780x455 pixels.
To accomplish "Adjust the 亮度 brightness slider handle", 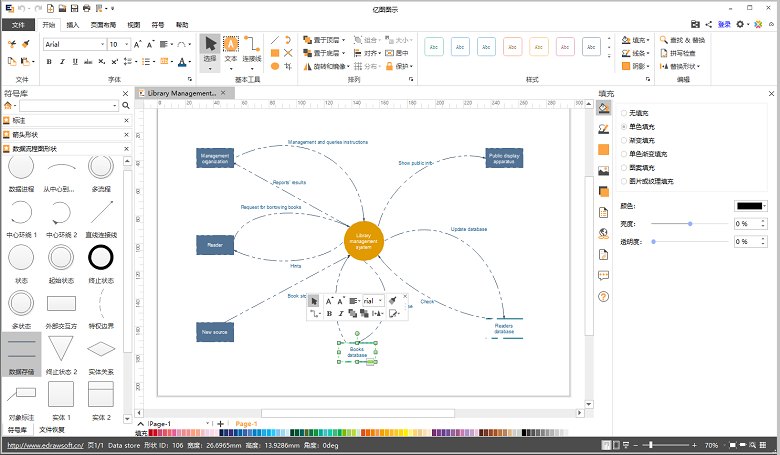I will (689, 224).
